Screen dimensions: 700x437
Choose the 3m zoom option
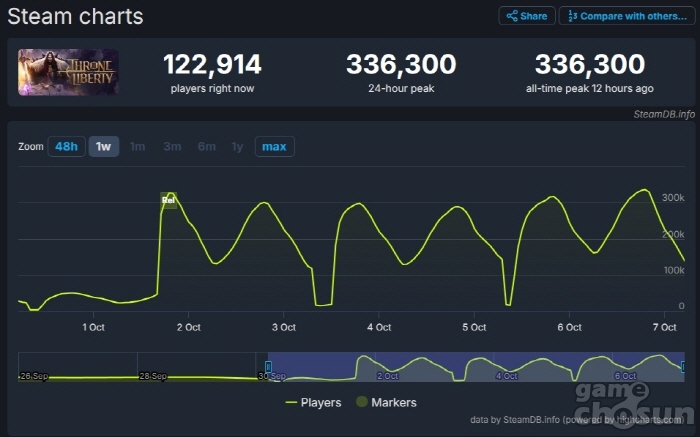(x=172, y=146)
